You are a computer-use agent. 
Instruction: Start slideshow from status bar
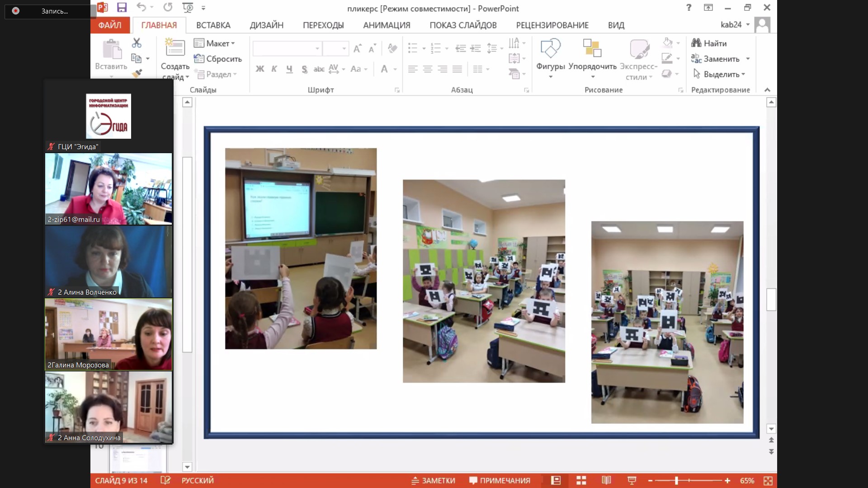[632, 480]
